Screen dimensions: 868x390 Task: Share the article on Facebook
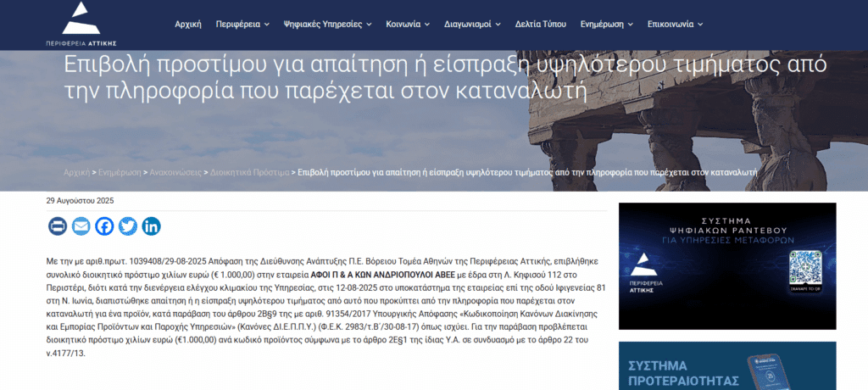pos(104,226)
